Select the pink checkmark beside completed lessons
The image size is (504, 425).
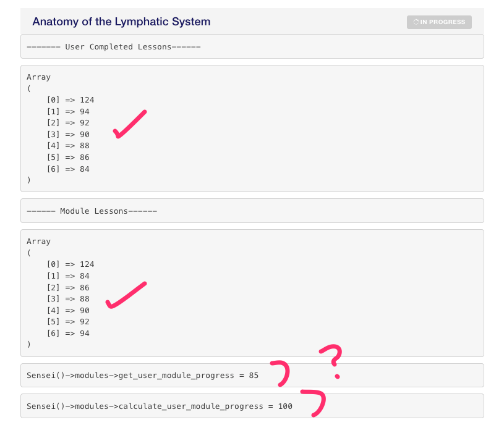click(x=130, y=124)
